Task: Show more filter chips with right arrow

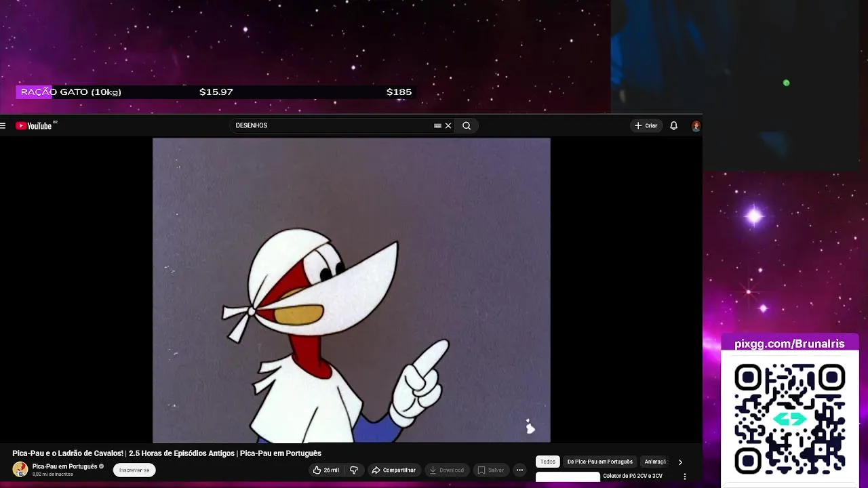Action: click(x=680, y=462)
